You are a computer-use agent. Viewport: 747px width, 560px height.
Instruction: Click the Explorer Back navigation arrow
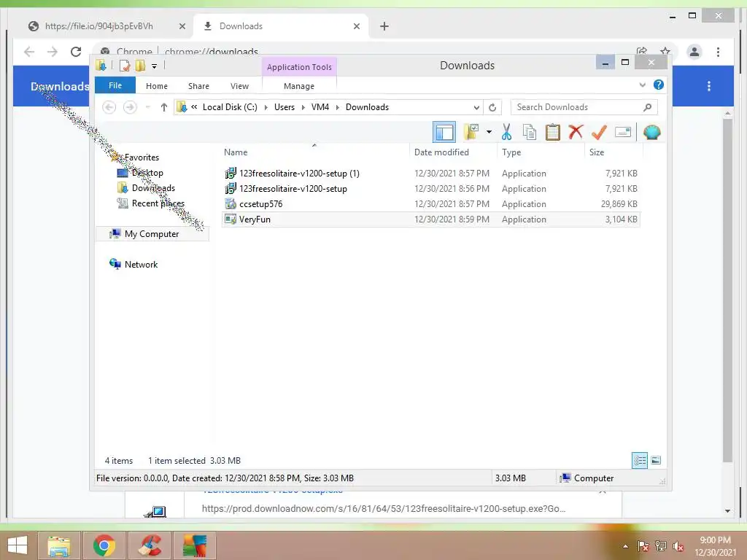pos(109,107)
